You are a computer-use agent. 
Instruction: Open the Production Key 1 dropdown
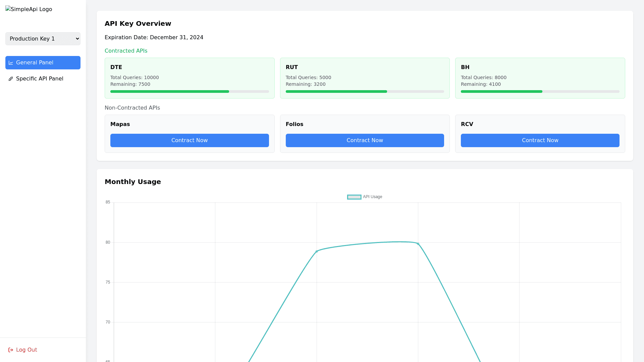pos(43,39)
